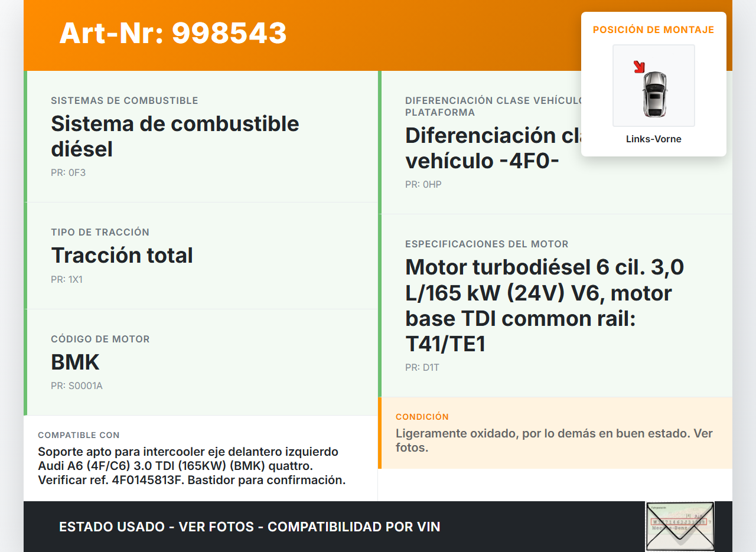Click PR code 0F3 under fuel system
Viewport: 756px width, 552px height.
tap(68, 173)
